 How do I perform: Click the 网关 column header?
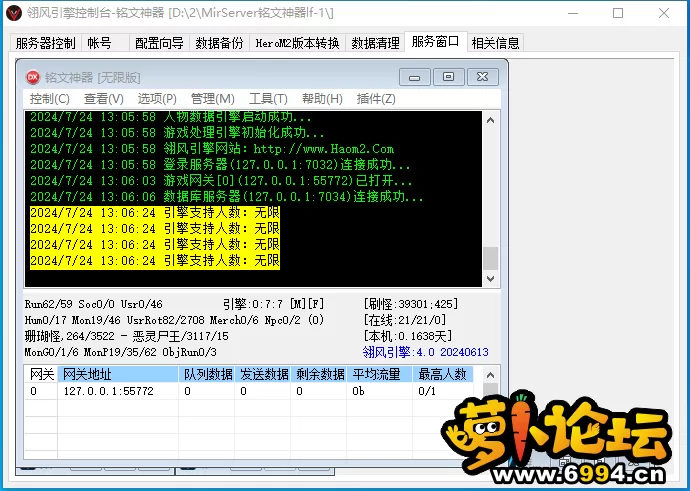41,374
